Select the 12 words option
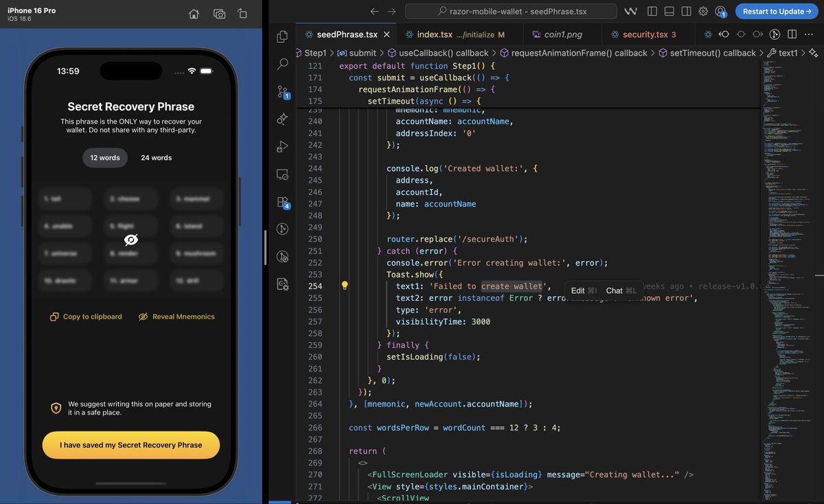Screen dimensions: 824x504 (x=105, y=158)
